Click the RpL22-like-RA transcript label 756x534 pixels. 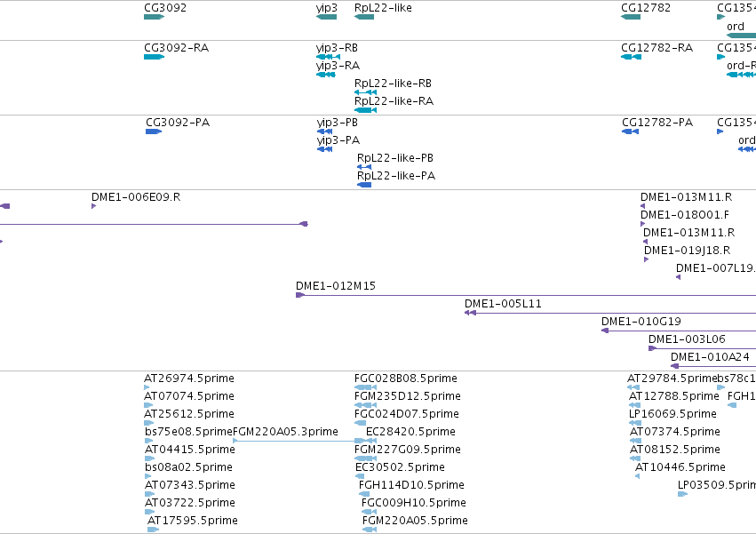(x=394, y=101)
